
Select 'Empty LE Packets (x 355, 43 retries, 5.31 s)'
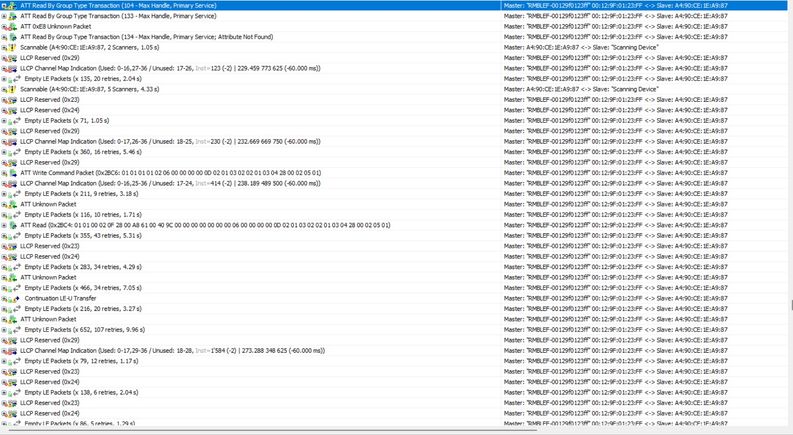click(x=83, y=236)
